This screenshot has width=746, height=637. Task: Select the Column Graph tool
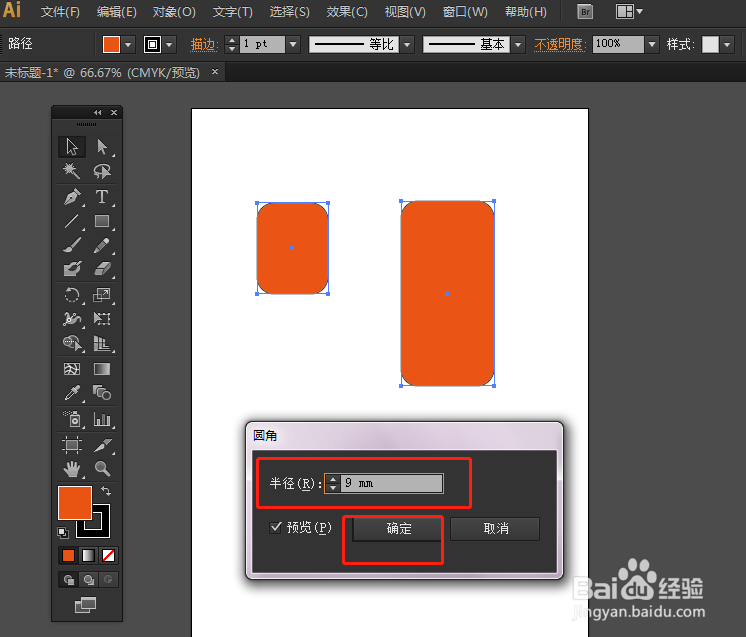pyautogui.click(x=102, y=420)
